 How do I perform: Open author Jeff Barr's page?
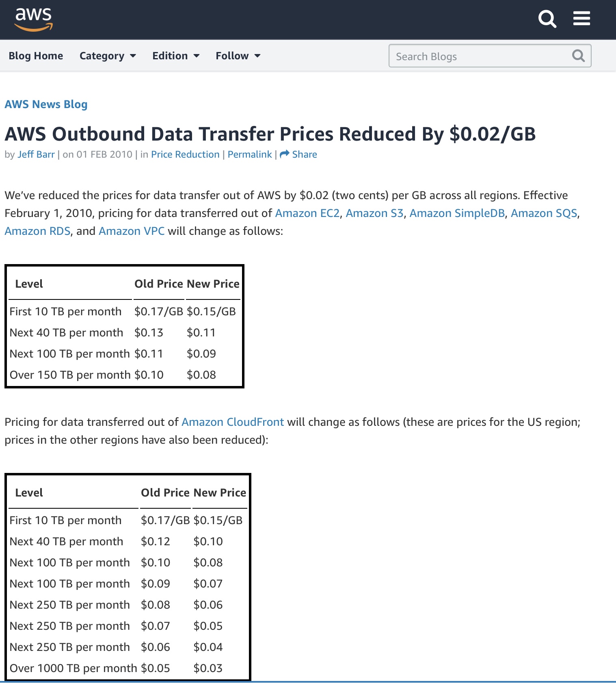point(36,154)
